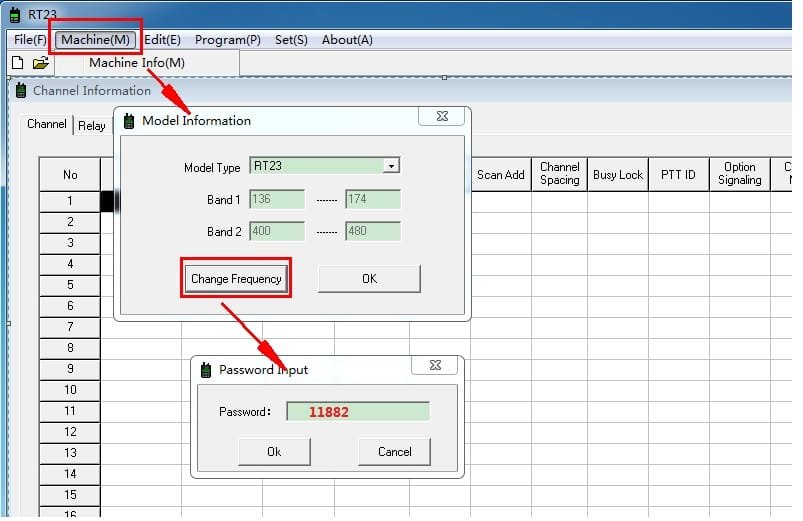The height and width of the screenshot is (521, 803).
Task: Switch to the Relay tab
Action: click(x=92, y=126)
